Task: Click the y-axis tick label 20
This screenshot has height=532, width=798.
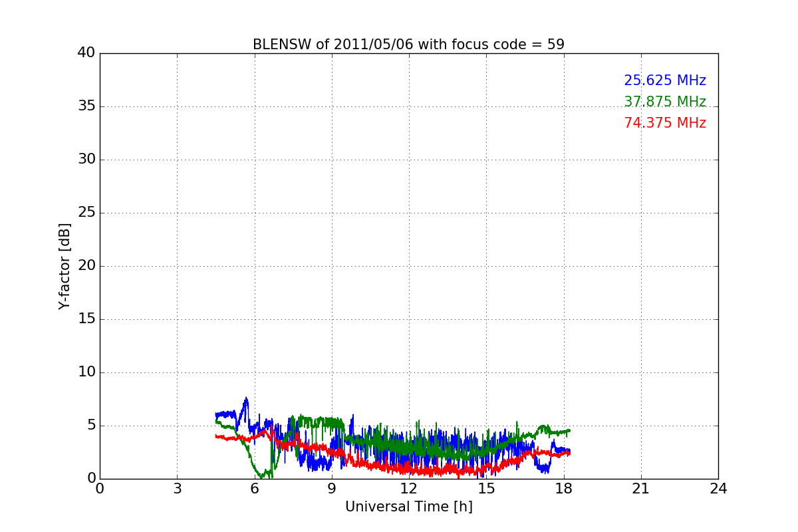Action: click(x=86, y=266)
